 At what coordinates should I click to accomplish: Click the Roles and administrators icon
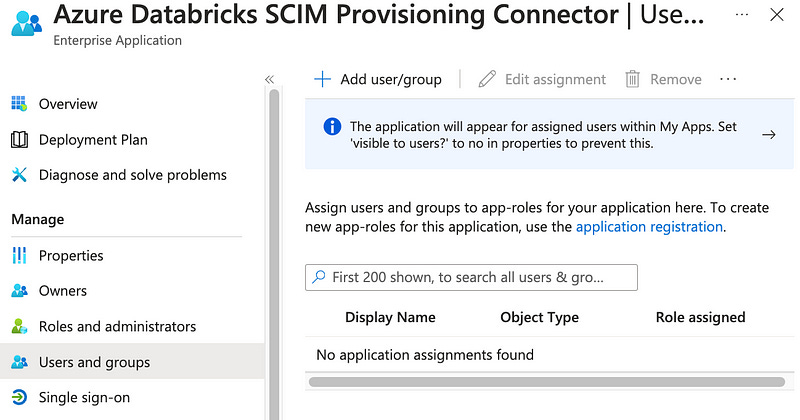[x=19, y=327]
